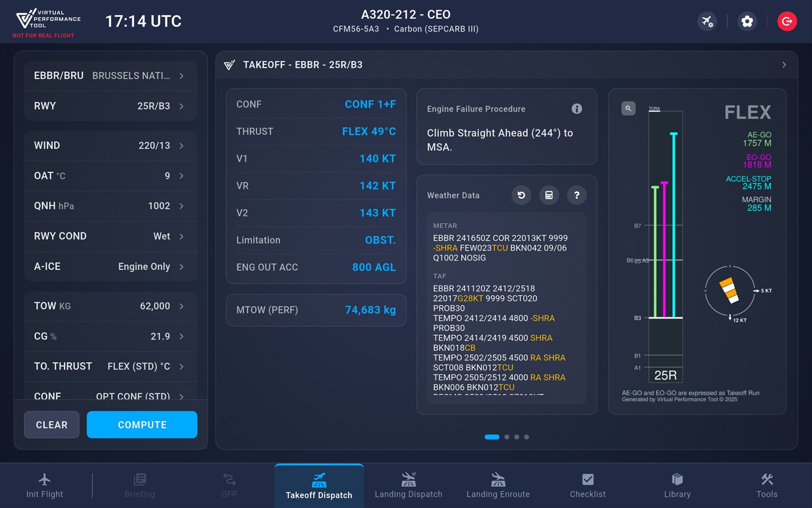Open the OAT temperature field
Screen dimensions: 812x508
pos(111,176)
